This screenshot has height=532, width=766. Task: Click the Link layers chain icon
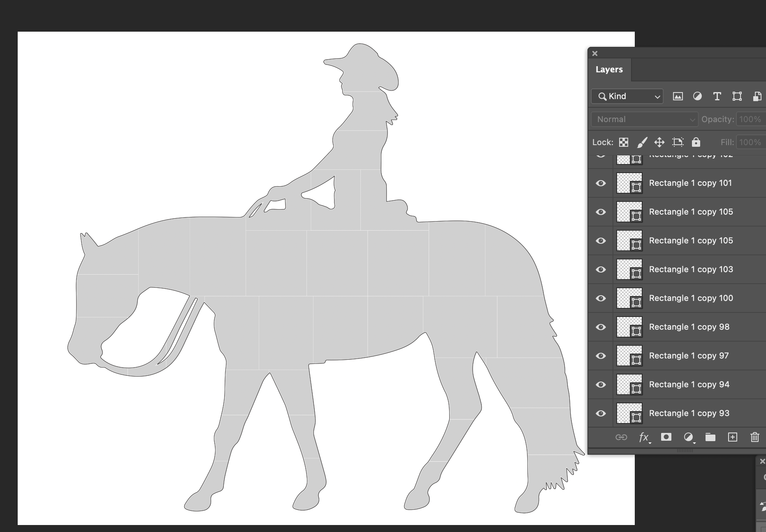coord(621,437)
